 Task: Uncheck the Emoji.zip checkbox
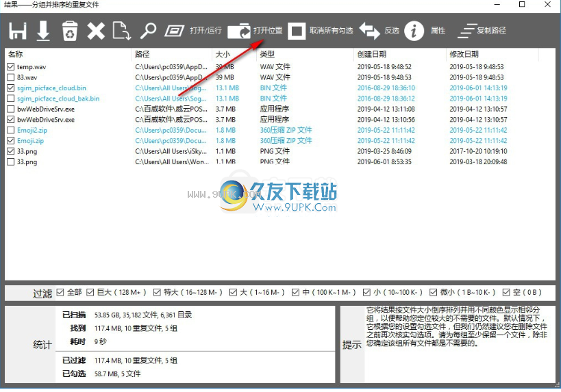[x=11, y=140]
